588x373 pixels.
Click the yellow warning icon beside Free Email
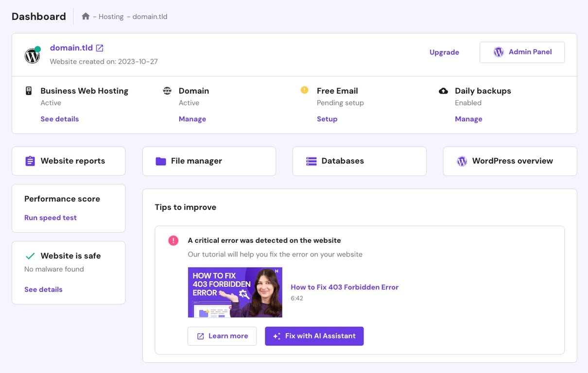(x=304, y=90)
